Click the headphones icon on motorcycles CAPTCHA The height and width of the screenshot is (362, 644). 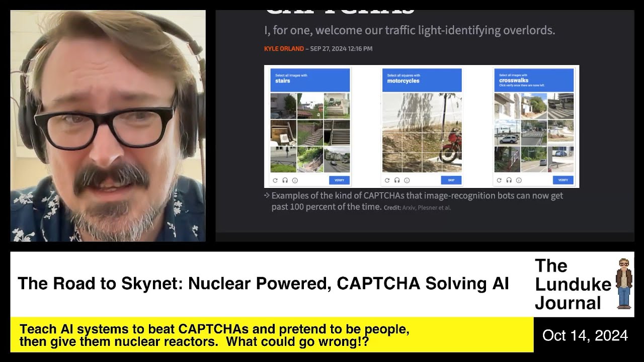point(397,180)
